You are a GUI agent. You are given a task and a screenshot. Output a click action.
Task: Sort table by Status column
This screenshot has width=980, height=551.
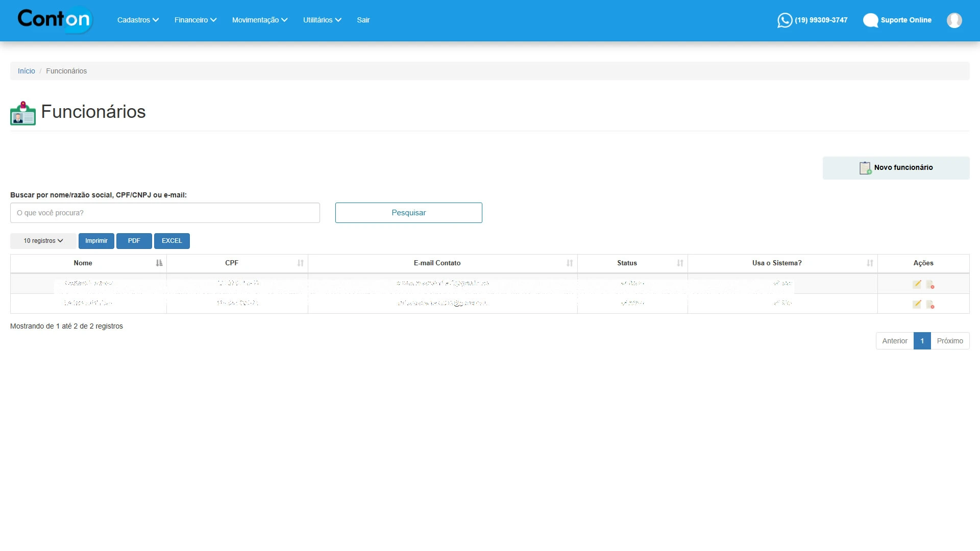coord(627,263)
